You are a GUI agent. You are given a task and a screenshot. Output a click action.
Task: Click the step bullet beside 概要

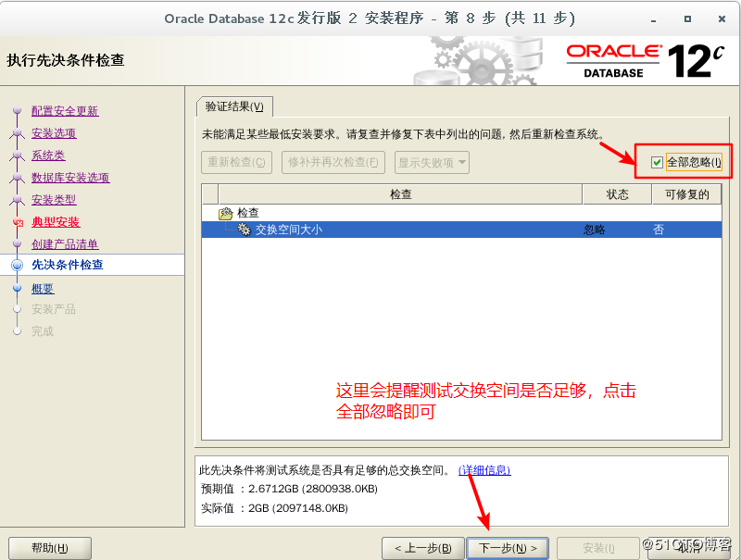point(18,288)
